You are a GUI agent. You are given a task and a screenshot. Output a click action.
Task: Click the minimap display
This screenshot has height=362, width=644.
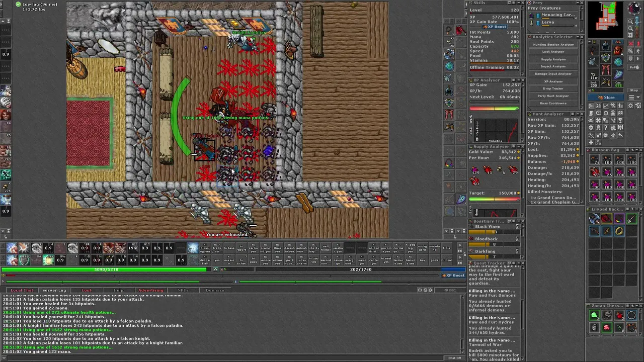606,20
